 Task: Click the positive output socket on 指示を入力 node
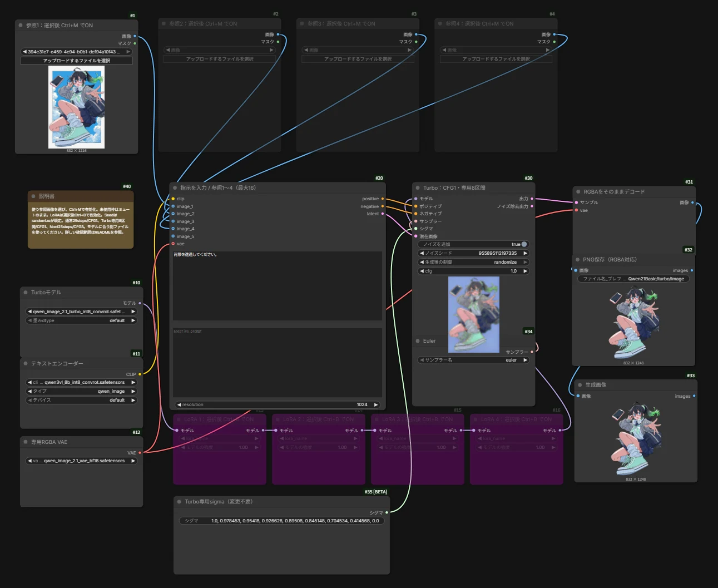click(x=382, y=199)
